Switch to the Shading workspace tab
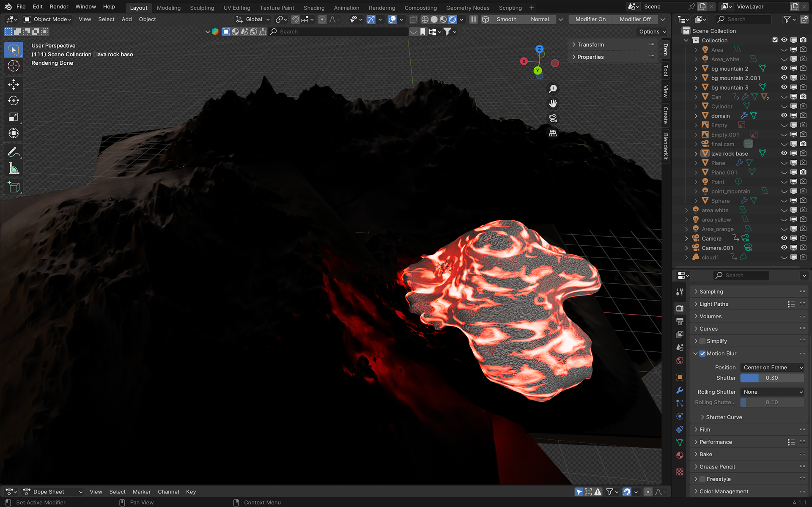This screenshot has width=812, height=507. pyautogui.click(x=314, y=8)
